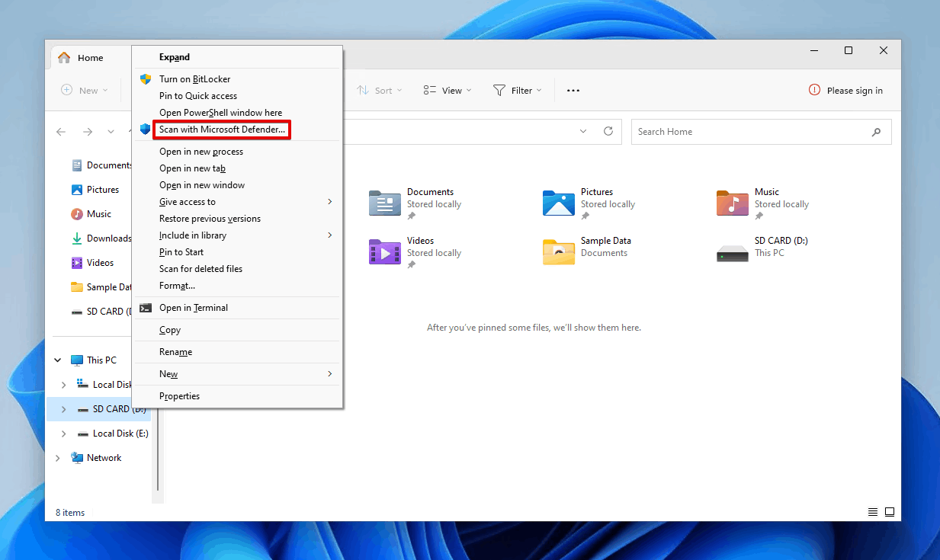This screenshot has width=940, height=560.
Task: Open the See more ellipsis menu
Action: (573, 90)
